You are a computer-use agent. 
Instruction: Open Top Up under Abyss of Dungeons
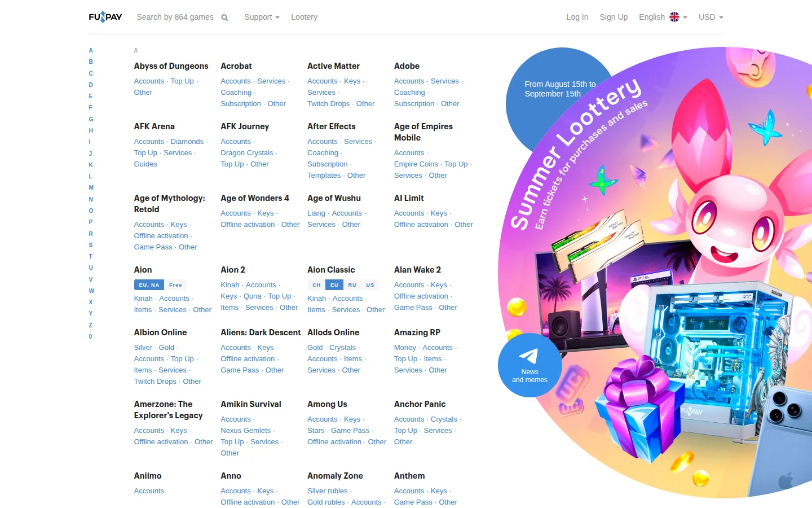coord(182,81)
